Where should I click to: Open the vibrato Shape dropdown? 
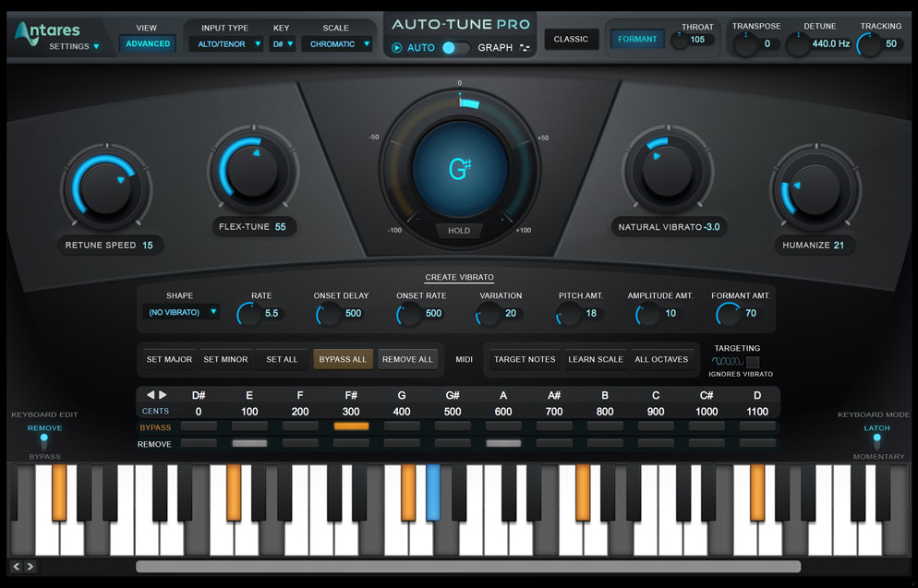182,312
